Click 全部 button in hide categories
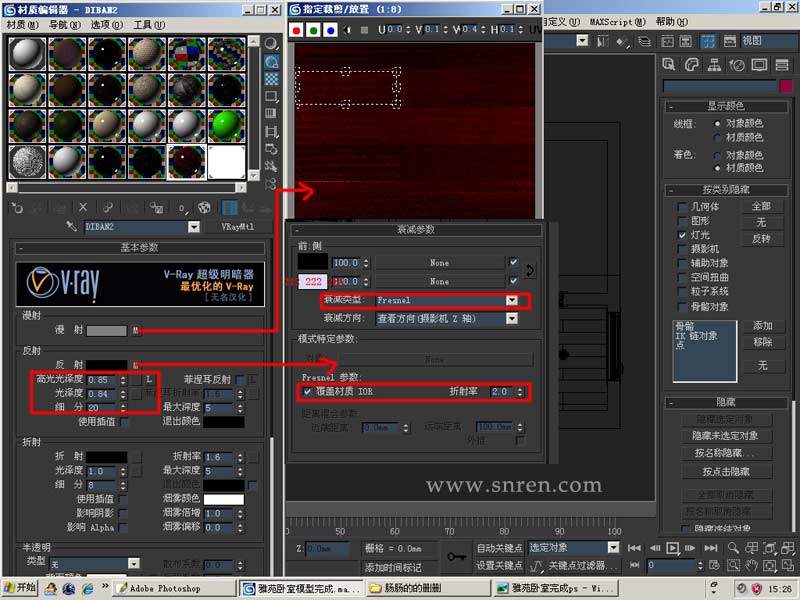The width and height of the screenshot is (800, 600). click(761, 206)
